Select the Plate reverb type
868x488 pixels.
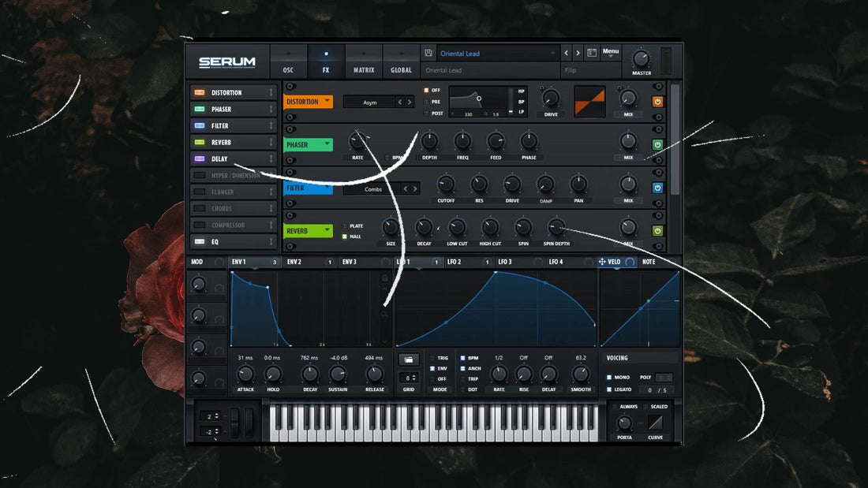345,226
